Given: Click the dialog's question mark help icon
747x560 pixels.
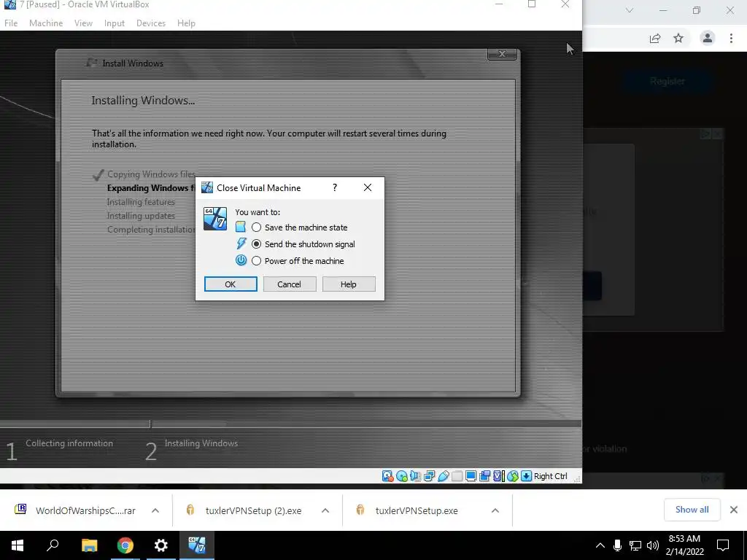Looking at the screenshot, I should point(334,187).
